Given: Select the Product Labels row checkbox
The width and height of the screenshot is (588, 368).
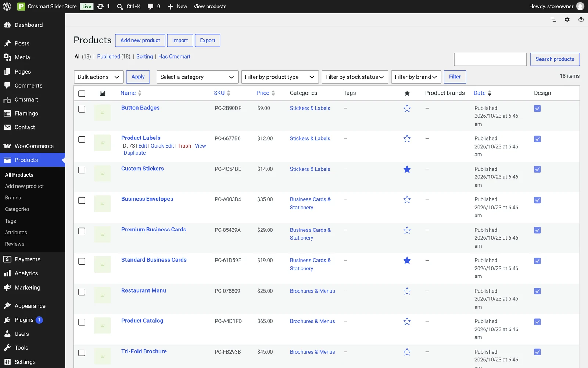Looking at the screenshot, I should [82, 139].
